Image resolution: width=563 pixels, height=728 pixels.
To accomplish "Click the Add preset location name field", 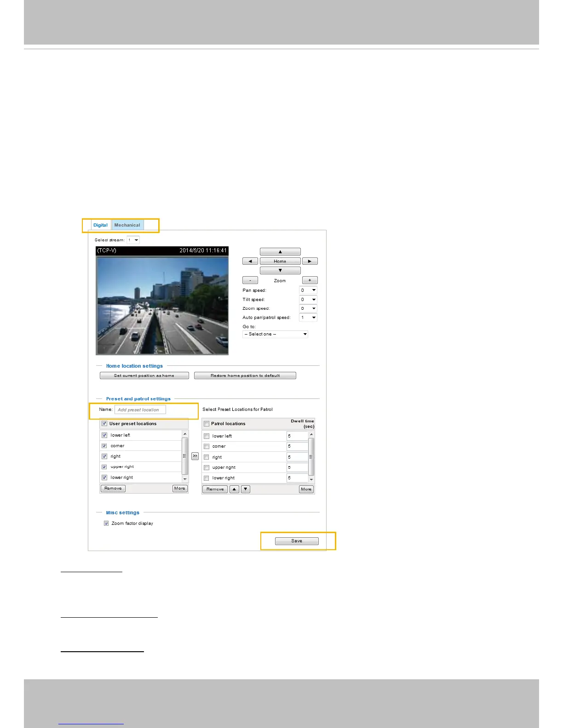I will [140, 409].
